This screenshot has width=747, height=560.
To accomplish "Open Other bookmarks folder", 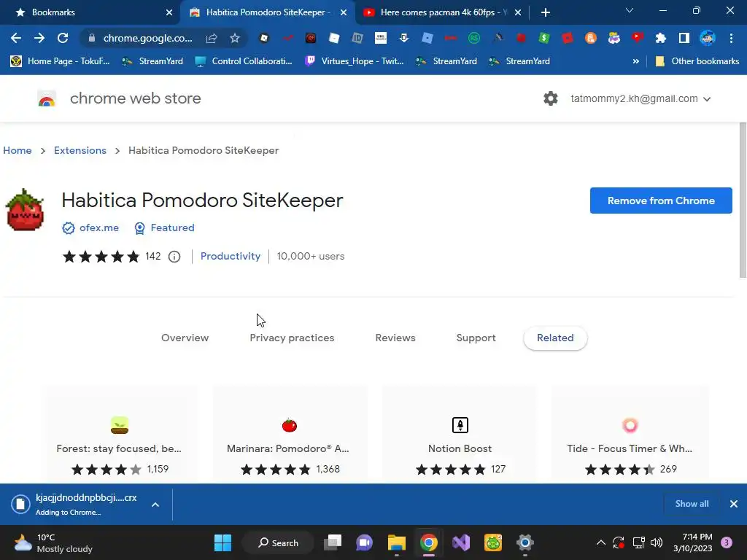I will pyautogui.click(x=697, y=61).
